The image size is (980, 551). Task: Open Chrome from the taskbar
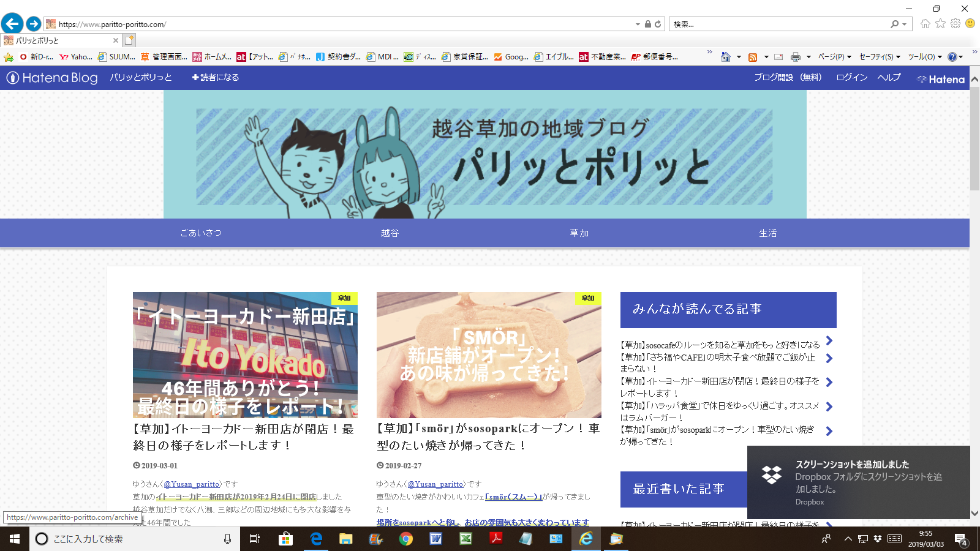click(x=405, y=539)
